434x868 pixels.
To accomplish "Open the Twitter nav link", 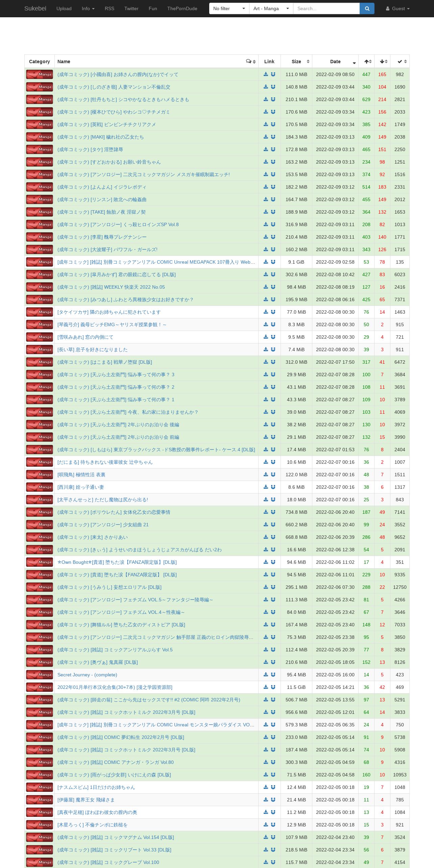I will [131, 8].
